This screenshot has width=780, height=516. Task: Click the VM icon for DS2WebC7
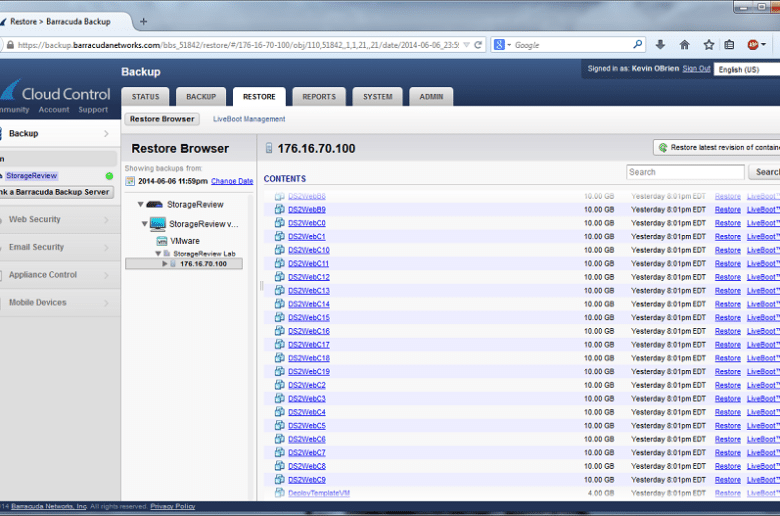(280, 452)
